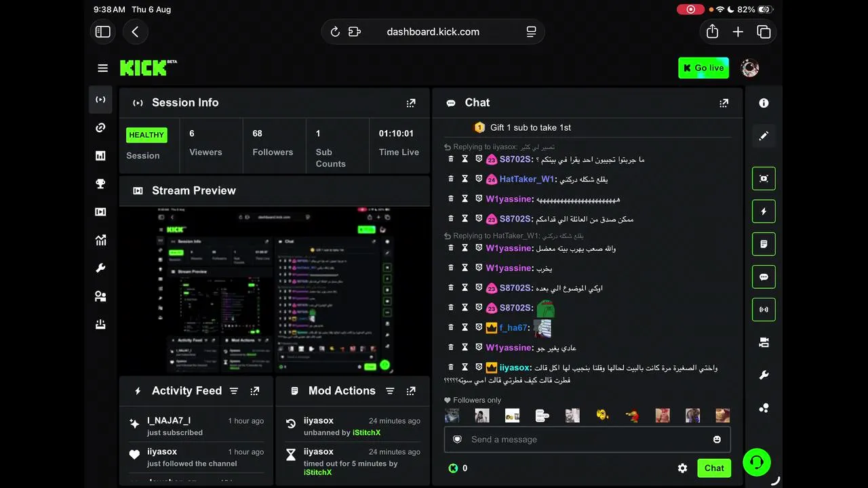This screenshot has height=488, width=868.
Task: Click the shield icon inside the message box
Action: pos(457,439)
